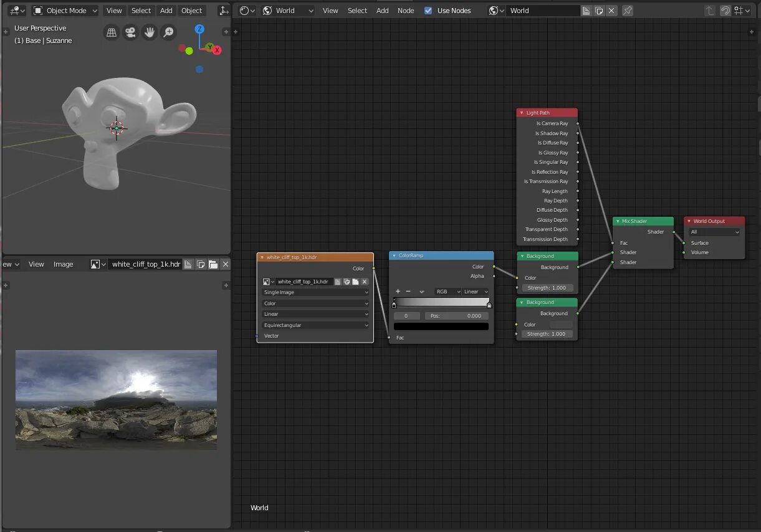761x532 pixels.
Task: Click New Image icon in image editor header
Action: point(188,264)
